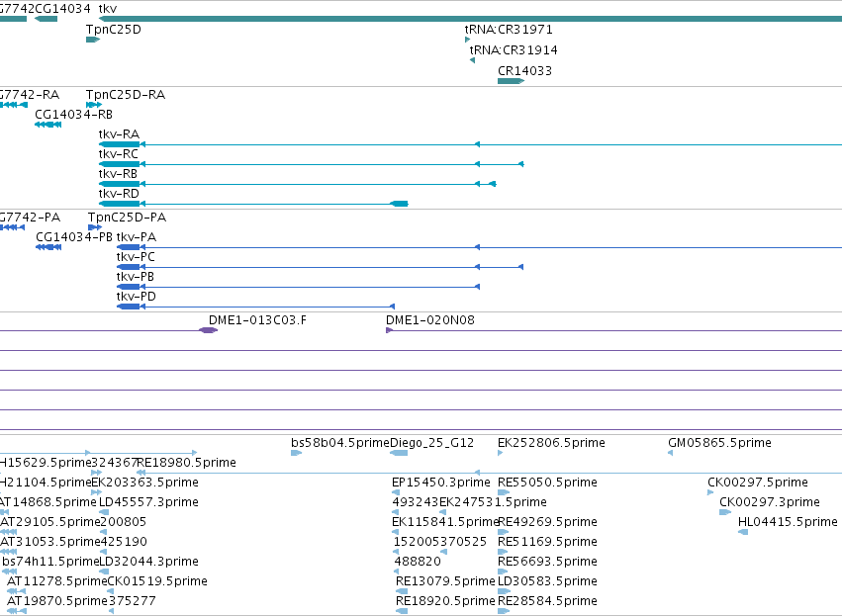Open EST LD30583.5prime
The image size is (842, 616).
pos(547,581)
